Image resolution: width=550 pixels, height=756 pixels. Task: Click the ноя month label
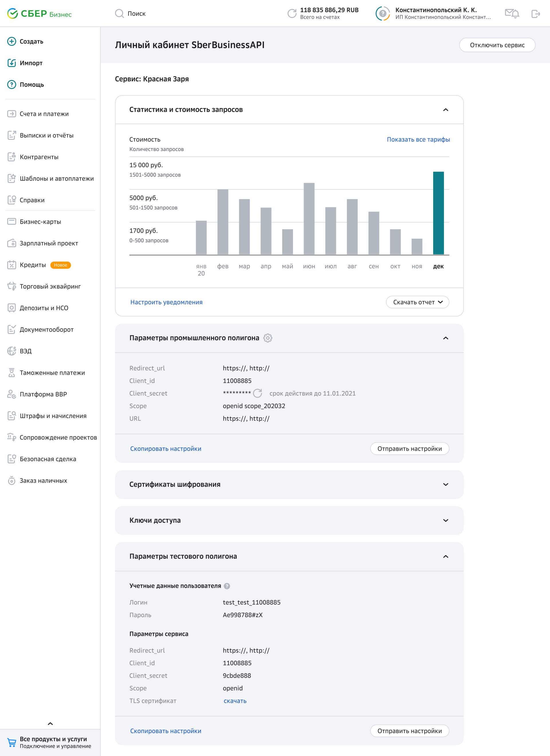(x=417, y=266)
